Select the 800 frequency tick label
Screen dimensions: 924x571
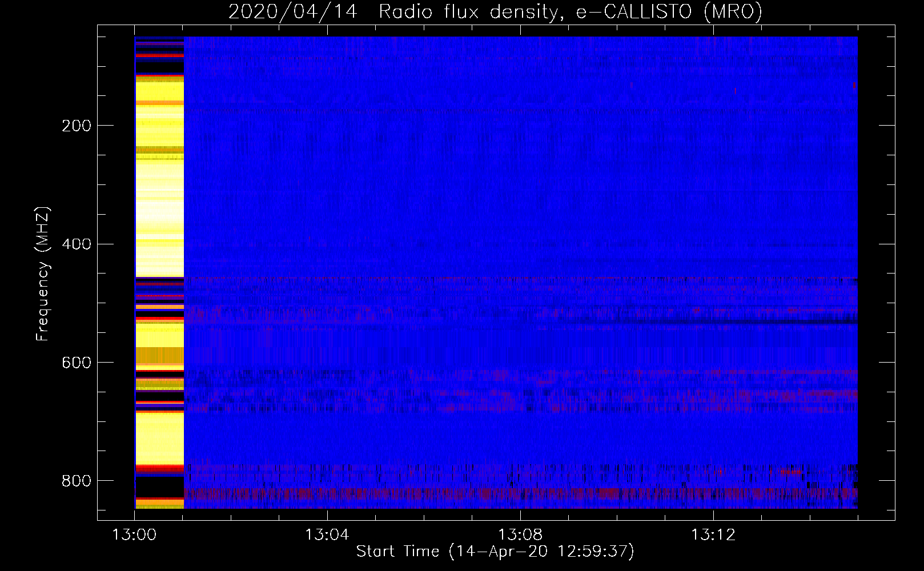(76, 481)
